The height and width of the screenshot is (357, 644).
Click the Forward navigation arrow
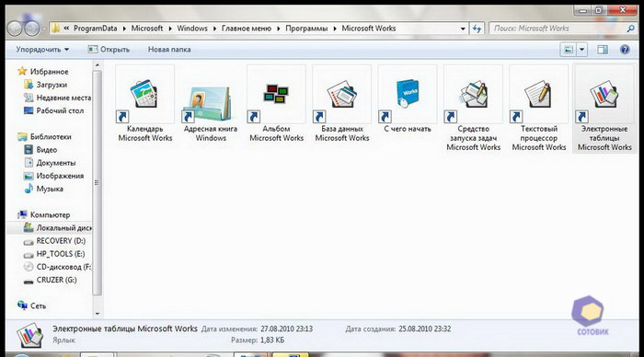coord(32,29)
